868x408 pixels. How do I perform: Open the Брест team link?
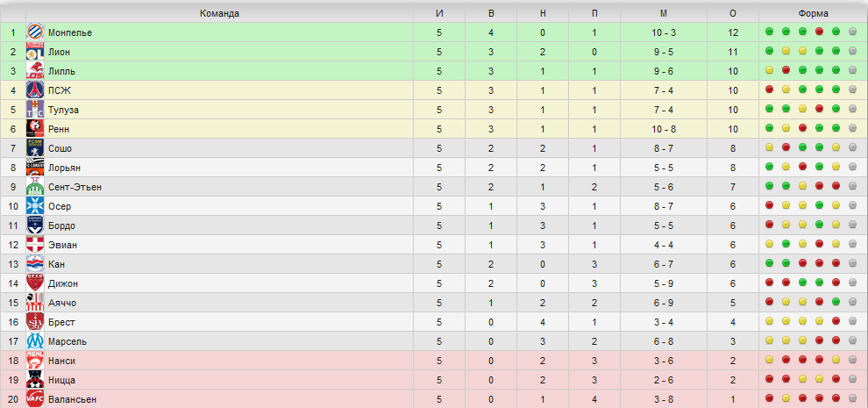point(61,322)
